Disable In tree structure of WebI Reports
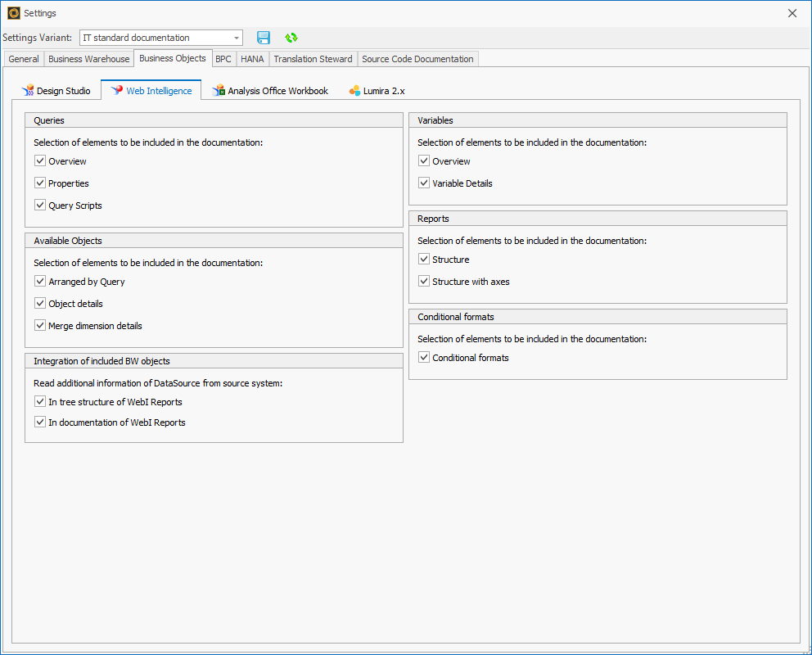812x655 pixels. [x=39, y=401]
